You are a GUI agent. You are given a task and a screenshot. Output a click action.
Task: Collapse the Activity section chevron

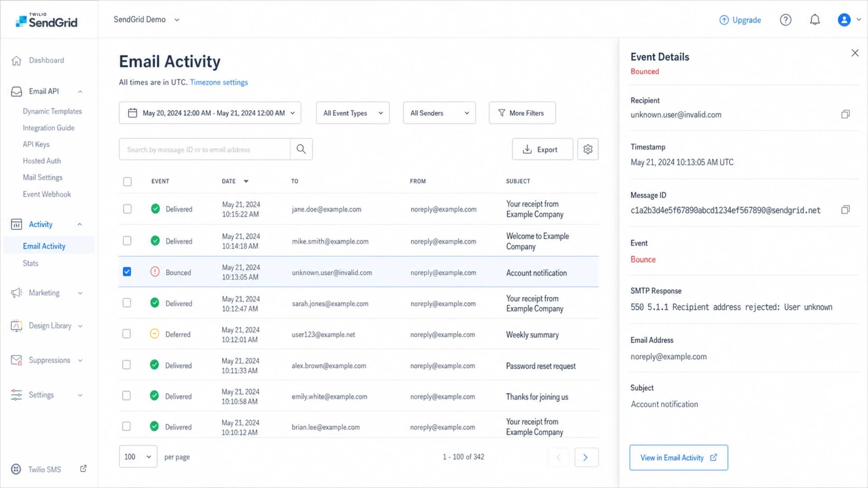80,225
